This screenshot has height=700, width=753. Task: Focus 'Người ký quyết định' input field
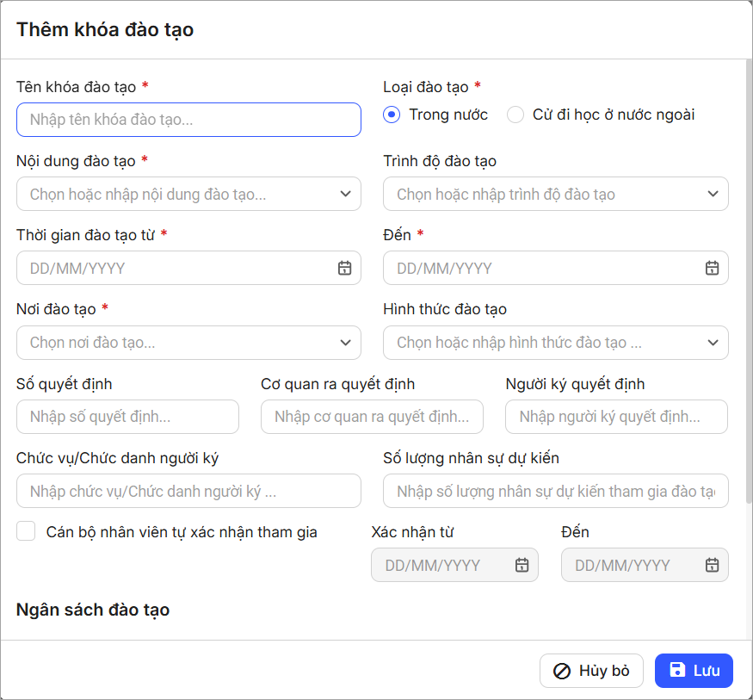(616, 417)
